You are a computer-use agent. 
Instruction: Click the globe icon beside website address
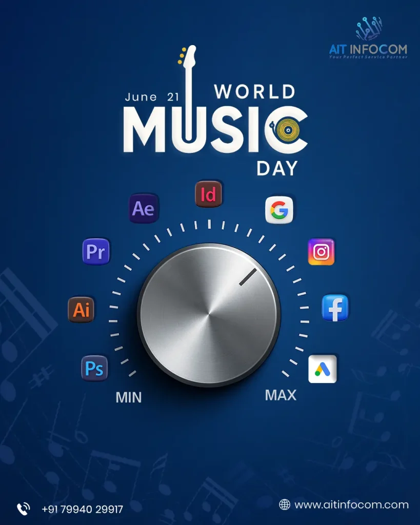tap(285, 504)
